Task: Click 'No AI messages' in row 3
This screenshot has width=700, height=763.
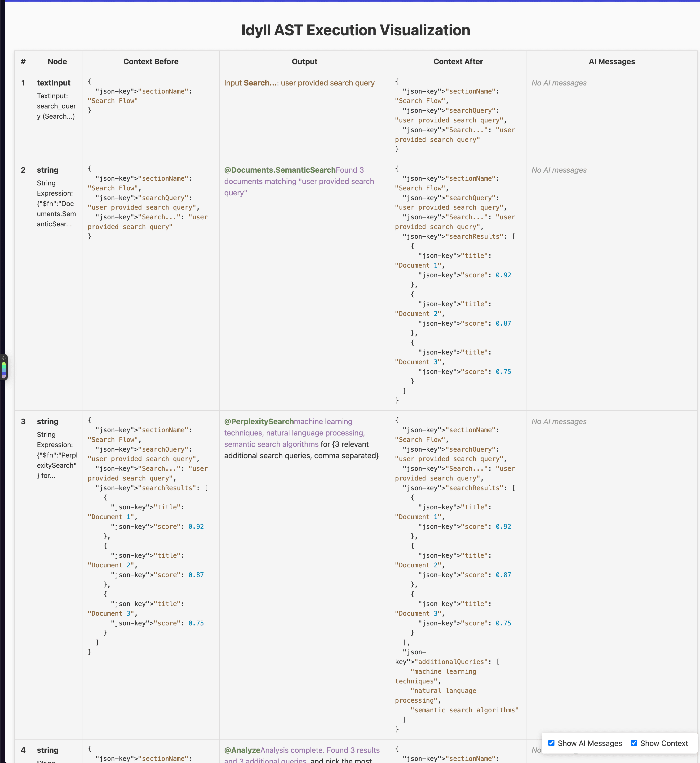Action: [559, 422]
